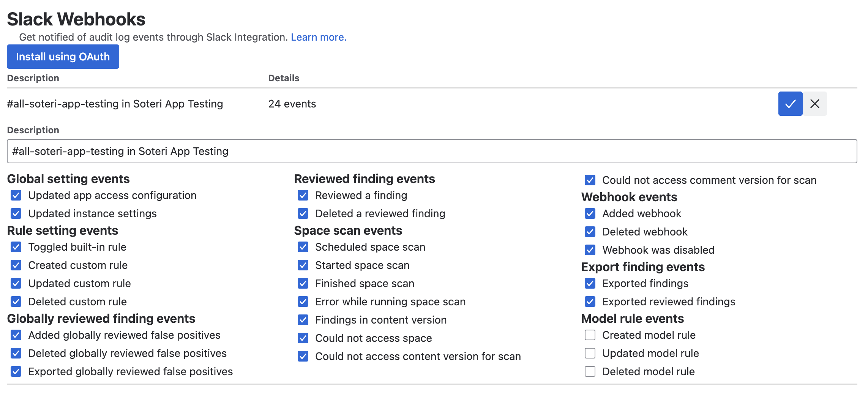Untick Scheduled space scan checkbox

point(303,247)
